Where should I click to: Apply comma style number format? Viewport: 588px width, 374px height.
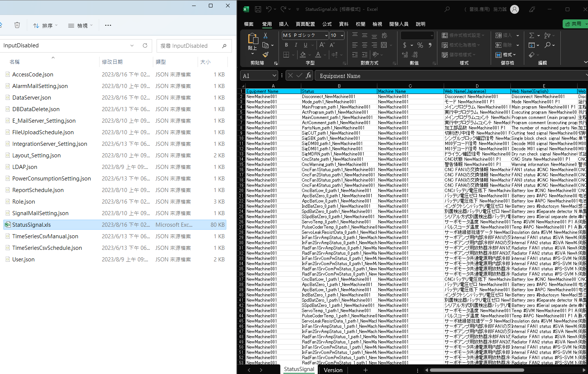coord(430,45)
